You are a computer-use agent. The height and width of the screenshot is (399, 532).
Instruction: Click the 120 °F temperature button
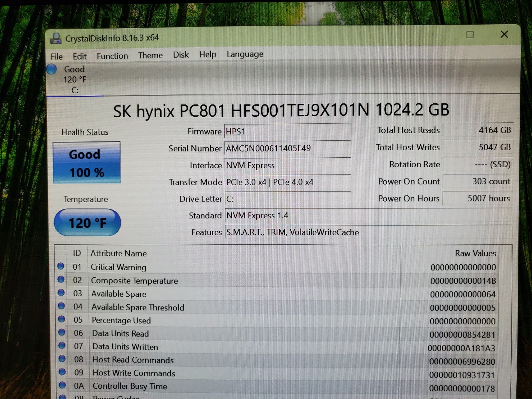[x=87, y=222]
